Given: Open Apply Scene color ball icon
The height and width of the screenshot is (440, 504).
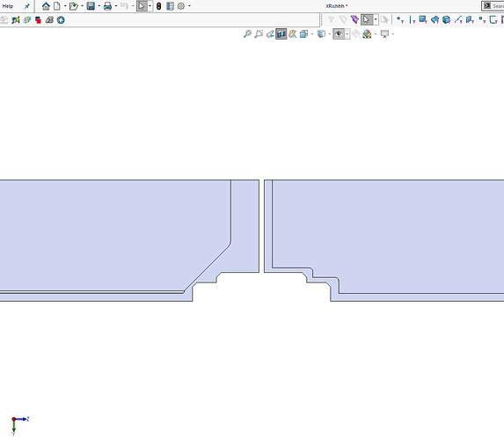Looking at the screenshot, I should pos(367,33).
